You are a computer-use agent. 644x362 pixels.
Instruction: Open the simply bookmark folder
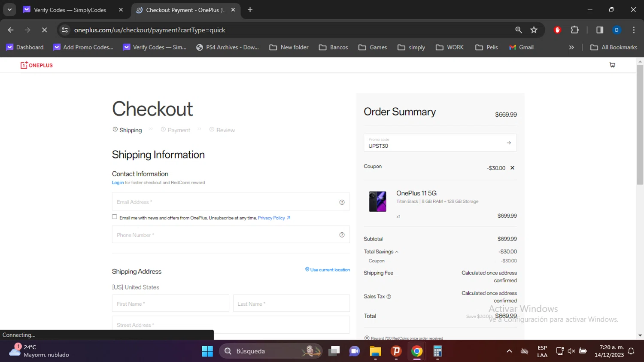click(411, 47)
